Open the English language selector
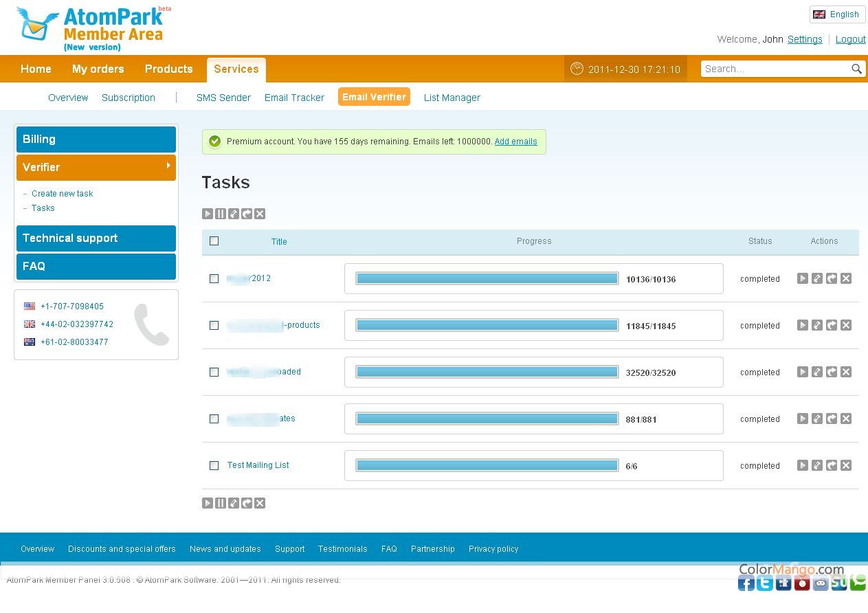The width and height of the screenshot is (868, 613). click(837, 14)
